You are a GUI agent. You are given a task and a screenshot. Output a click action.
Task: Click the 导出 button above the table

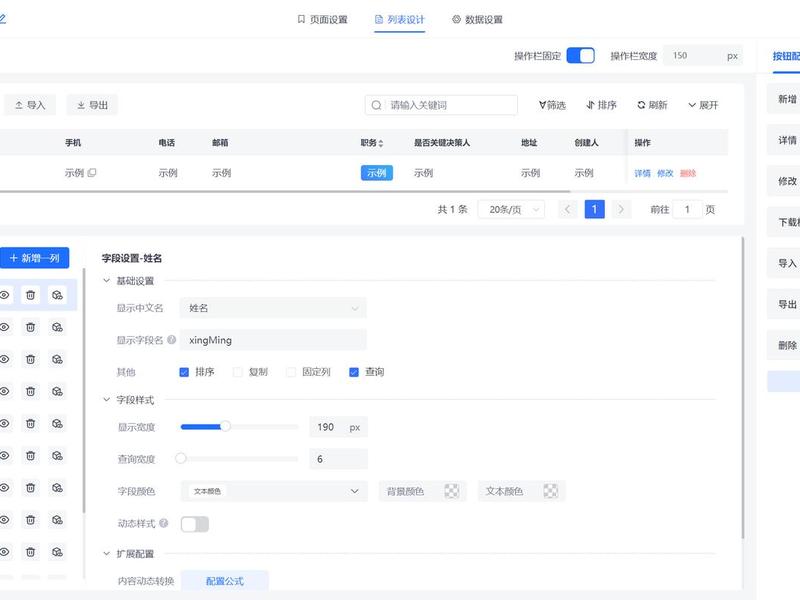coord(92,105)
